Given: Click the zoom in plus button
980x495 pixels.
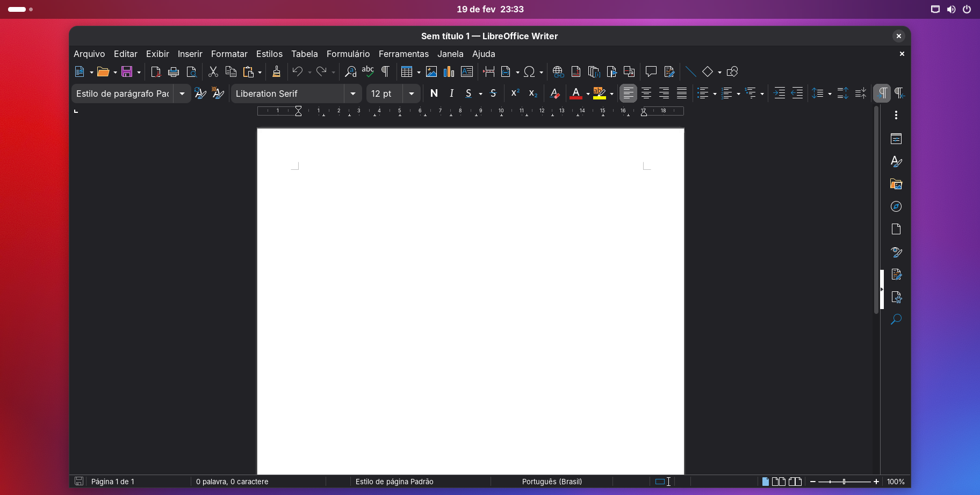Looking at the screenshot, I should coord(876,482).
